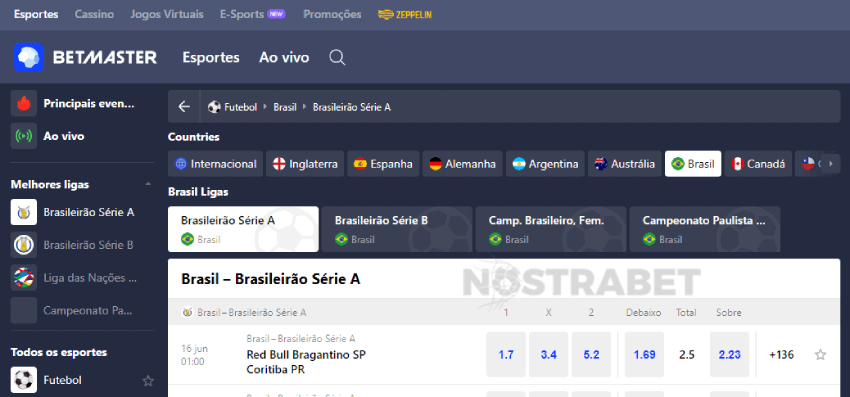Expand +136 more markets for Bragantino match
Viewport: 850px width, 397px height.
(x=781, y=355)
